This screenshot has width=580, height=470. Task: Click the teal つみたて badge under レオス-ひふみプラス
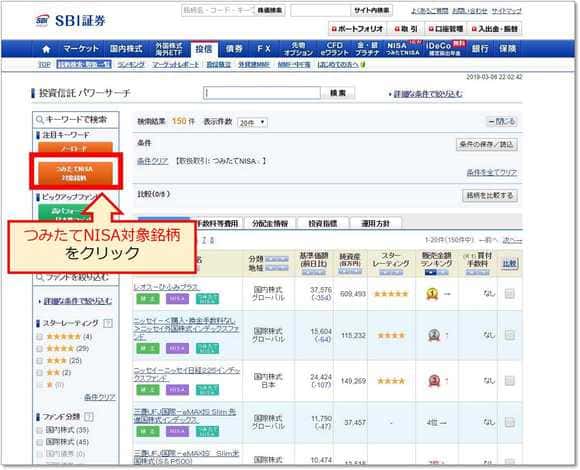click(207, 299)
